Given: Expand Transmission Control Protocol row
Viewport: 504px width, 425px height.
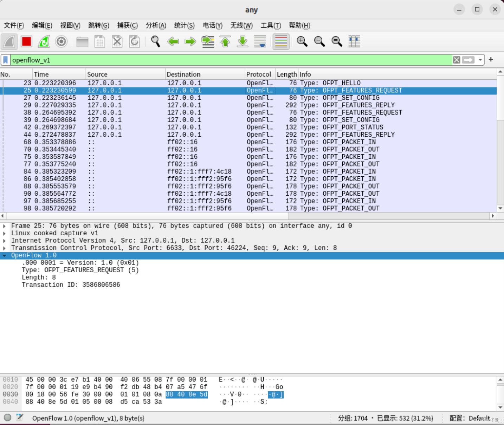Looking at the screenshot, I should tap(4, 248).
